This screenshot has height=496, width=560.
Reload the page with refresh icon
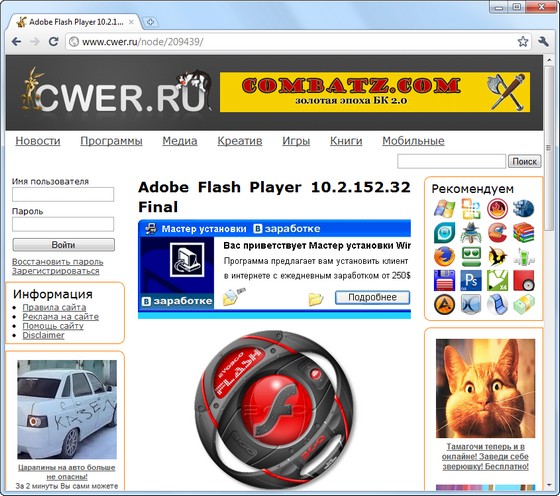click(54, 42)
